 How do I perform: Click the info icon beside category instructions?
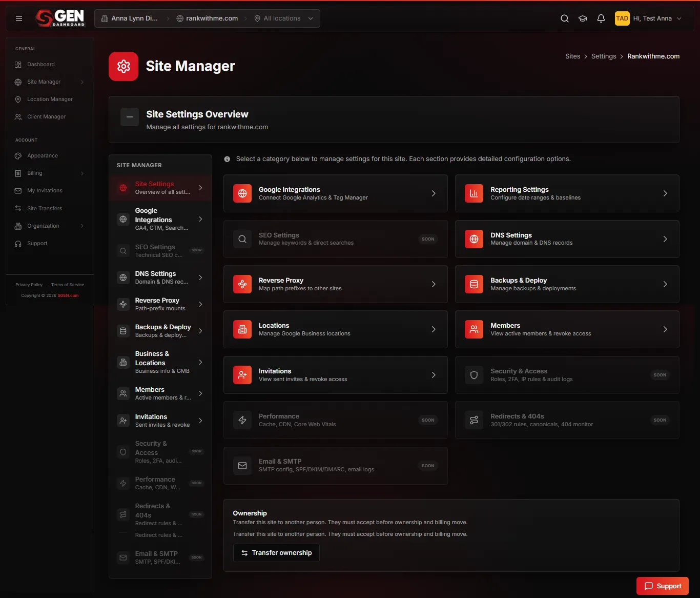227,159
